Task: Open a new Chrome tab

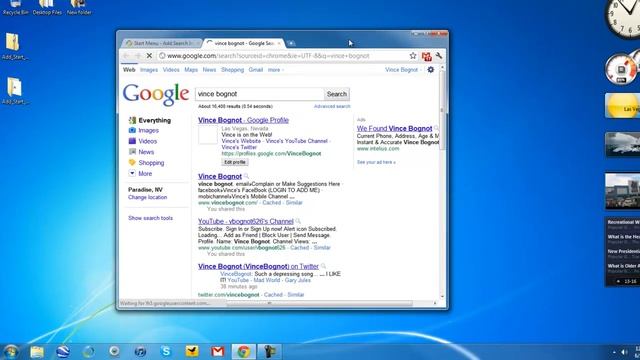Action: (x=291, y=43)
